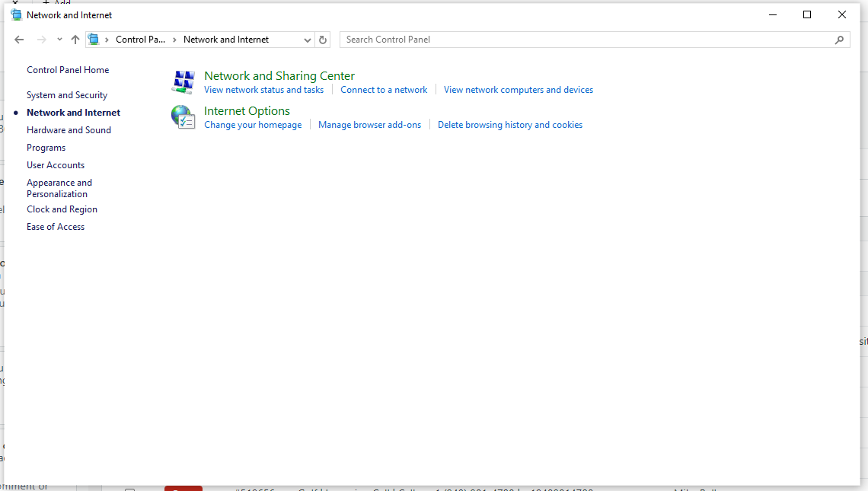Click Manage browser add-ons link
This screenshot has width=868, height=491.
tap(369, 125)
